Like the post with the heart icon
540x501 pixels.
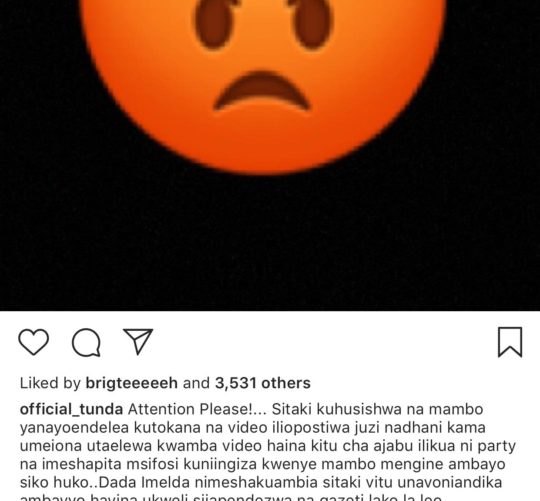click(33, 342)
